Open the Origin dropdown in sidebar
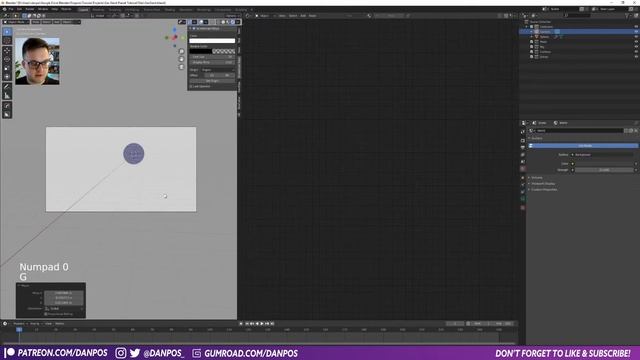 point(218,70)
